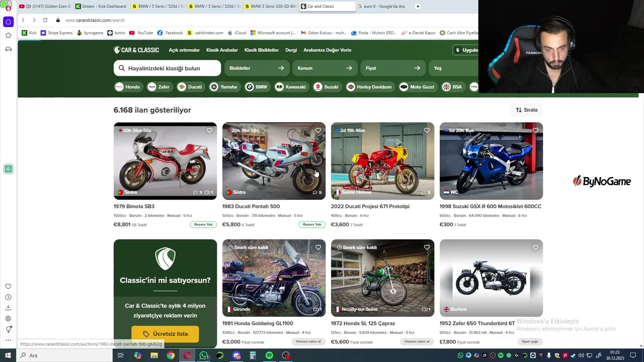
Task: Filter by Kawasaki brand chip
Action: [291, 87]
